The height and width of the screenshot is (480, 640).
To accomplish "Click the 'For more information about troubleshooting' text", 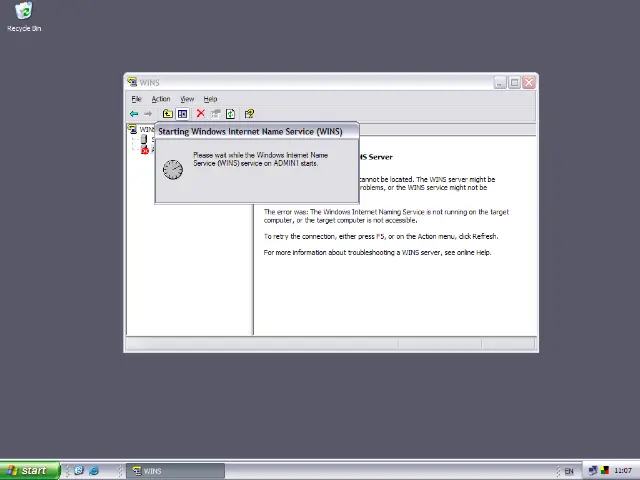I will point(377,253).
